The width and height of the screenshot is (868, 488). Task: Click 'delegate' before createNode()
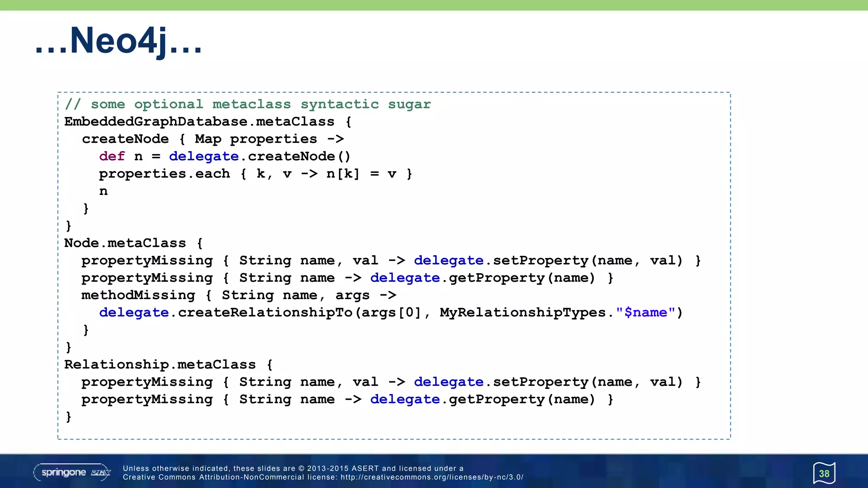click(203, 156)
